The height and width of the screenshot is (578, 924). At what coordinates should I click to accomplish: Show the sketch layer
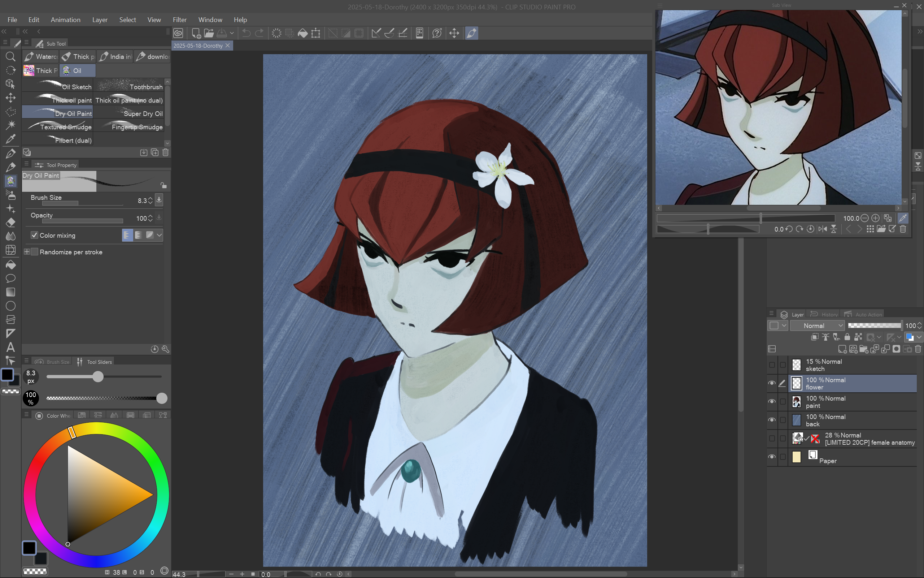coord(772,365)
